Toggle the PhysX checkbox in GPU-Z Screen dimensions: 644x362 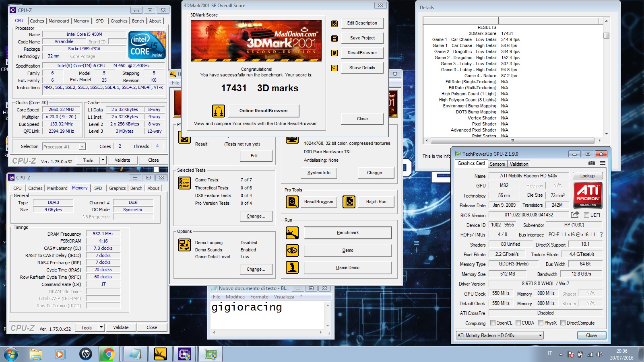pos(541,323)
